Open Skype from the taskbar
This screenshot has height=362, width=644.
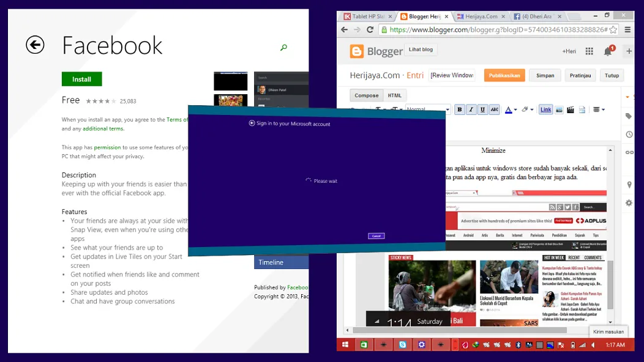coord(402,345)
